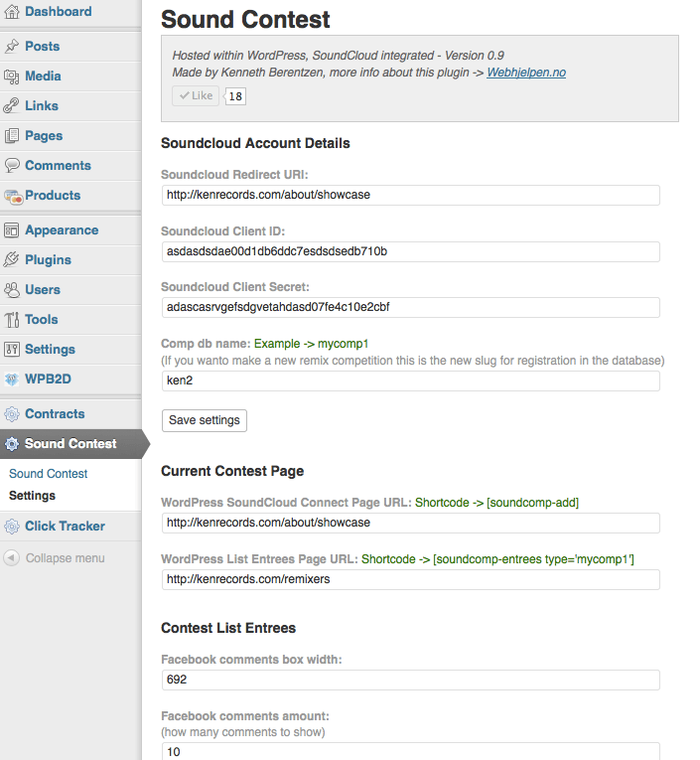Click the Tools wrench icon
The height and width of the screenshot is (760, 700).
tap(12, 320)
